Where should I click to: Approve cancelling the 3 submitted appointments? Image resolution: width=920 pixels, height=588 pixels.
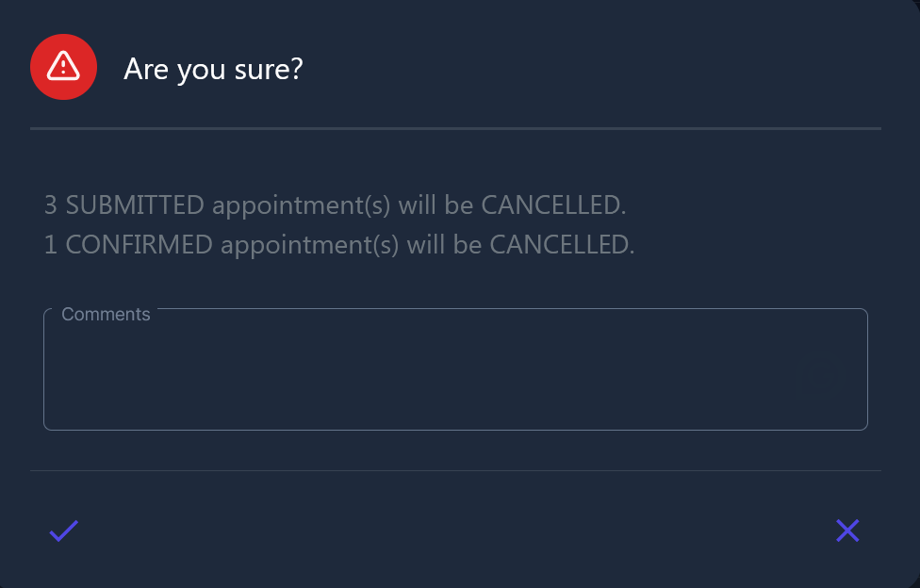click(62, 531)
